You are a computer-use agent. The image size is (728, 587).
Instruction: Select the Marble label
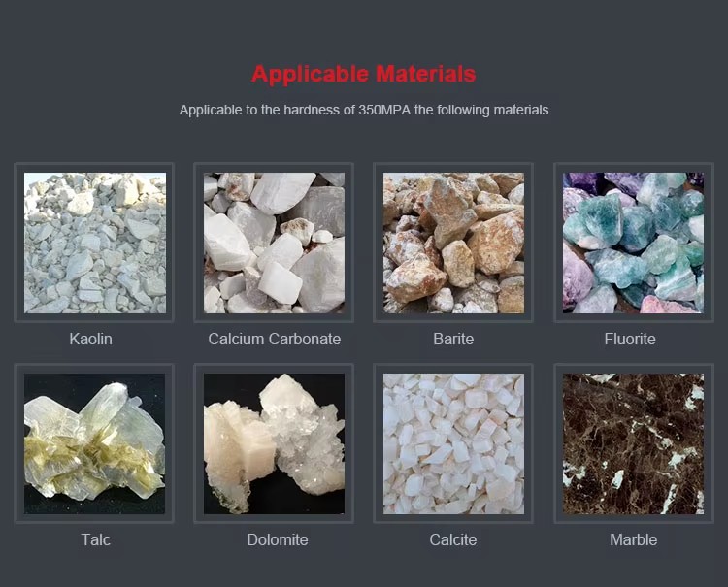tap(633, 539)
